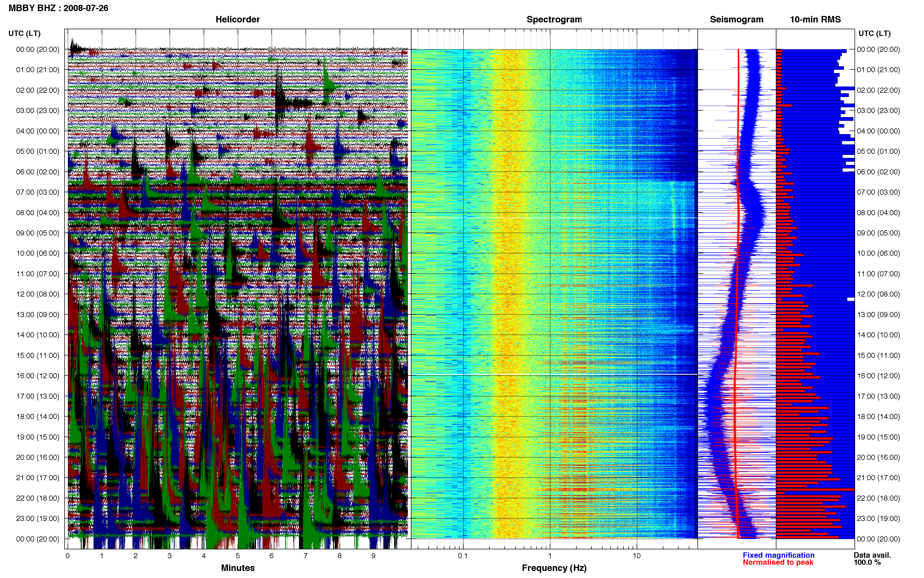Click the '4' tick on the Minutes axis
Screen dimensions: 924x578
coord(204,556)
